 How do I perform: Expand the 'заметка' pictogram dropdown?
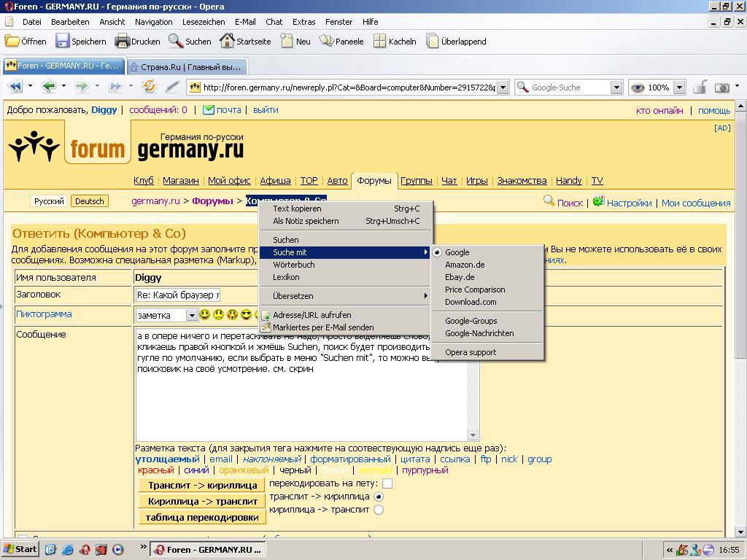tap(192, 315)
